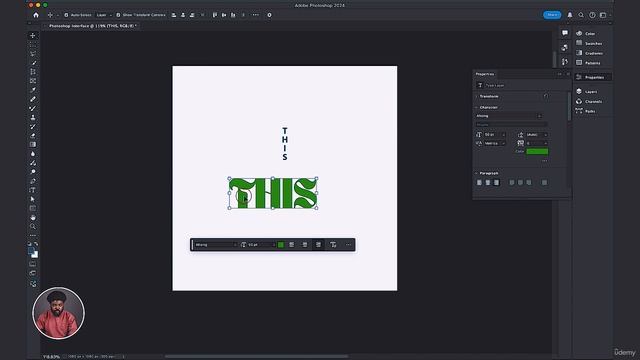Open the Comments panel icon

tap(565, 33)
